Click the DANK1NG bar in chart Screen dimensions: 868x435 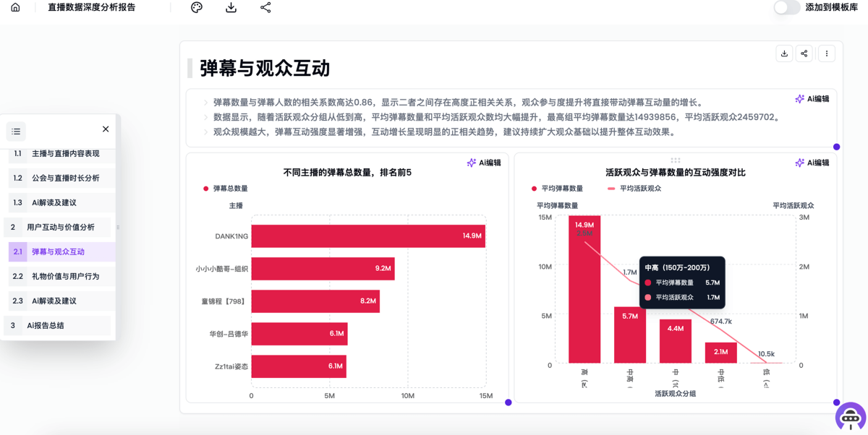click(x=368, y=236)
